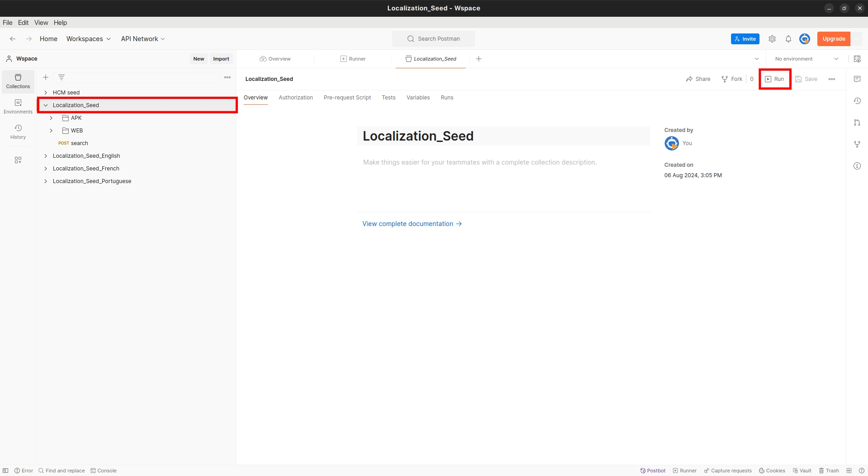
Task: Switch to the Authorization tab
Action: [296, 98]
